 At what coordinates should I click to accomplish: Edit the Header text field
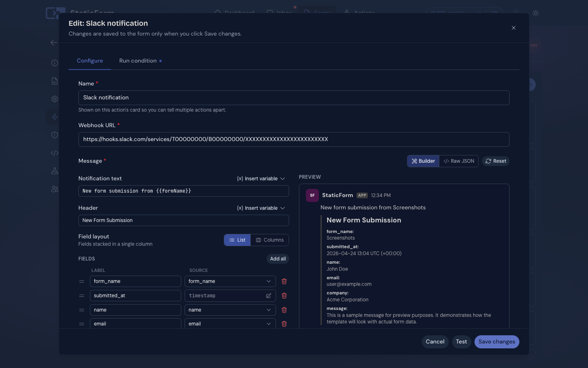[x=184, y=220]
